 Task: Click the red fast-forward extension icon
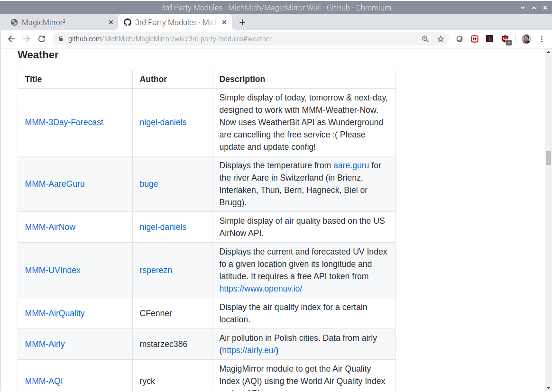(475, 39)
